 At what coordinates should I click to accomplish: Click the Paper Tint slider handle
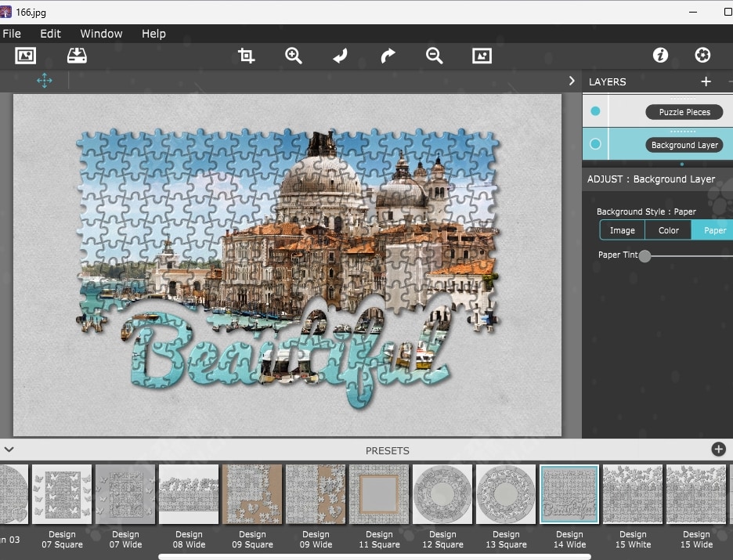[x=645, y=255]
